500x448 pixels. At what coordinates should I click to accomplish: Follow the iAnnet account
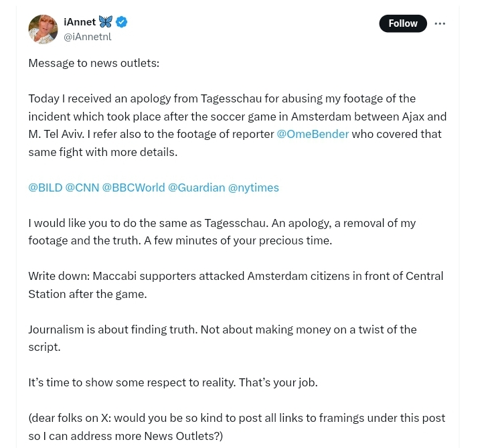point(403,23)
